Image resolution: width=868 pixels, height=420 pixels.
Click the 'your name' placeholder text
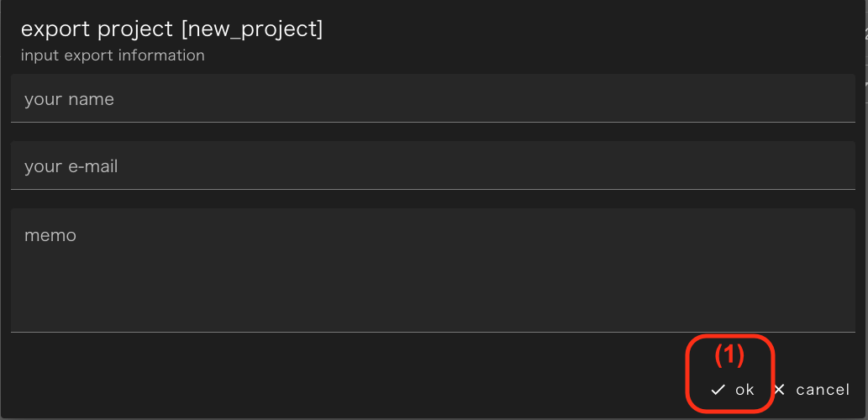coord(69,99)
